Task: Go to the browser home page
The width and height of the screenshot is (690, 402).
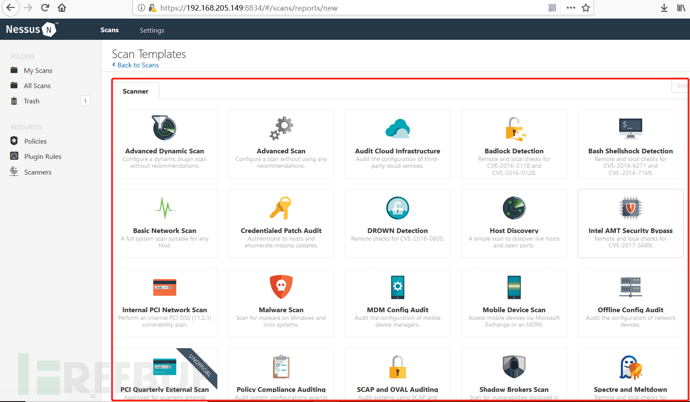Action: pos(62,7)
